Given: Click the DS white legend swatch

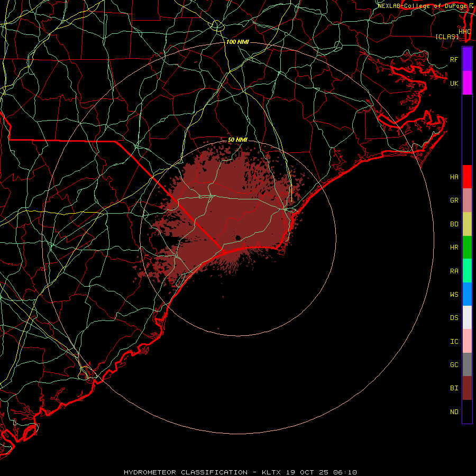Looking at the screenshot, I should (x=467, y=317).
